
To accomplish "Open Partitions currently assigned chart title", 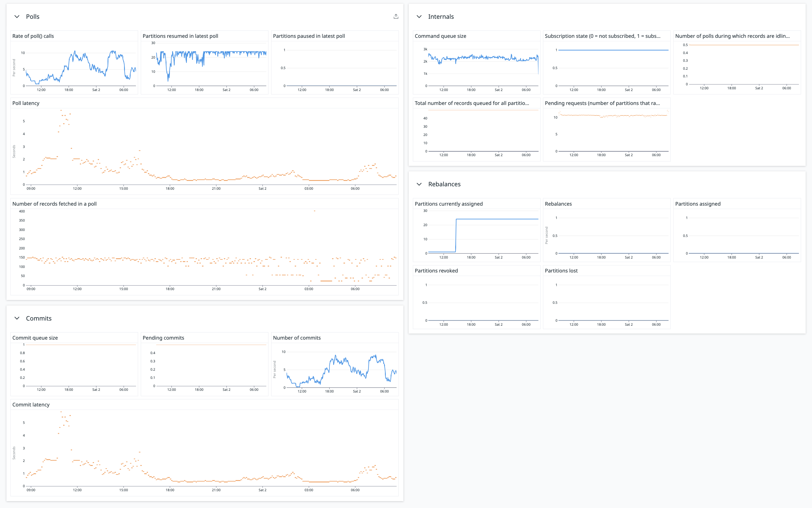I will (448, 204).
